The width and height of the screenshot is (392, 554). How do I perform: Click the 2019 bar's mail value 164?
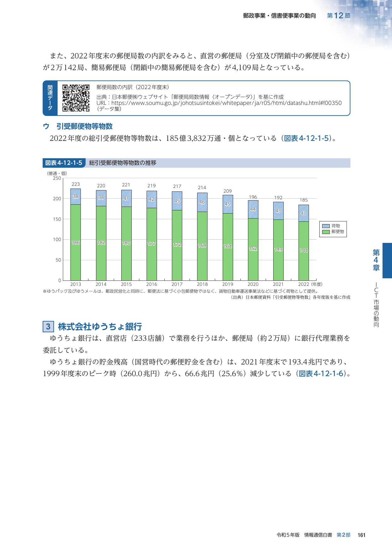[x=228, y=246]
